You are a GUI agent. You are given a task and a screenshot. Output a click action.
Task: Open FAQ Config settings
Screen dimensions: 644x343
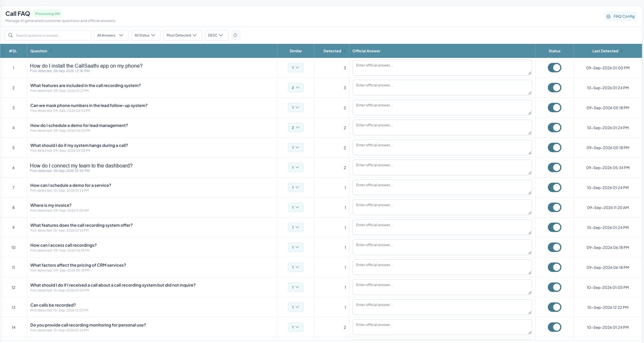pyautogui.click(x=620, y=17)
